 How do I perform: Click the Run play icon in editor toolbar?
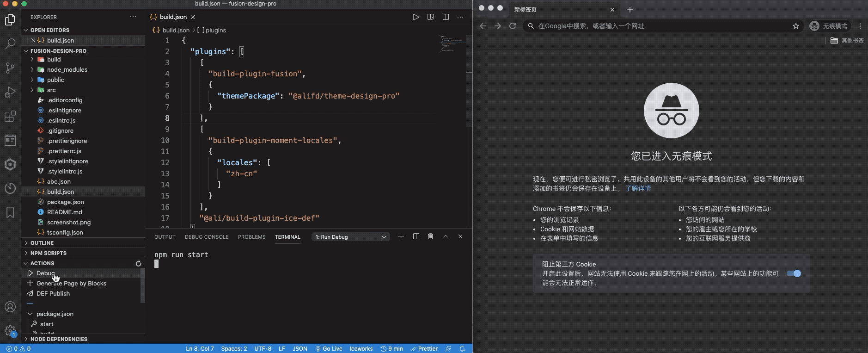[416, 17]
